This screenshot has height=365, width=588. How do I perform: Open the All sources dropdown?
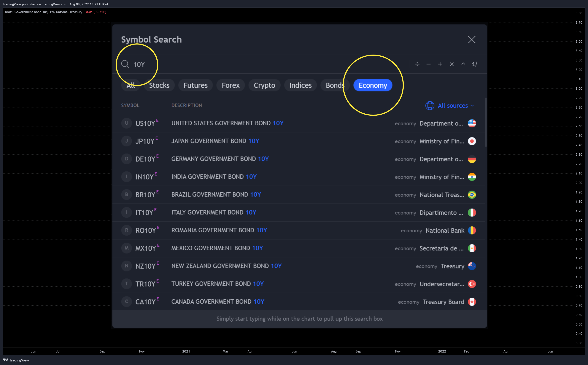point(450,105)
